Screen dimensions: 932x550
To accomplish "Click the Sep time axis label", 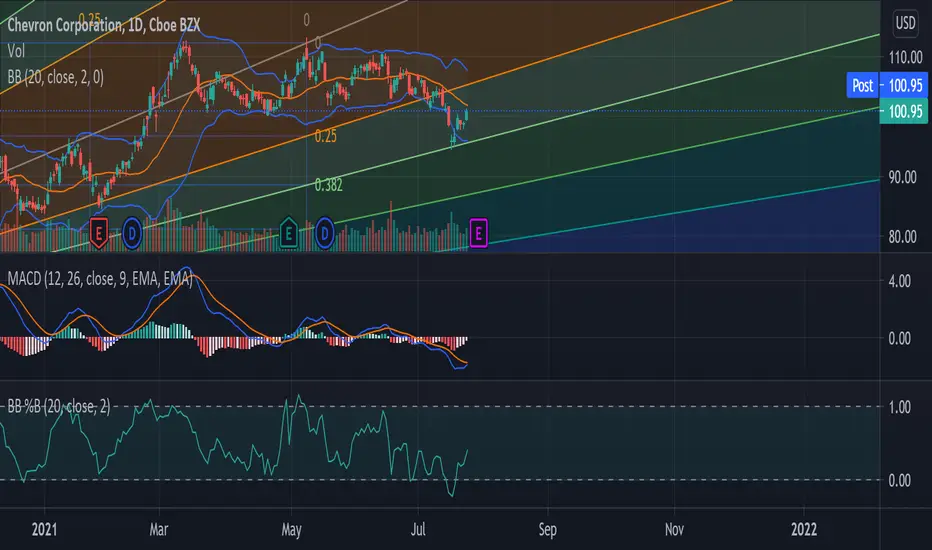I will point(547,529).
